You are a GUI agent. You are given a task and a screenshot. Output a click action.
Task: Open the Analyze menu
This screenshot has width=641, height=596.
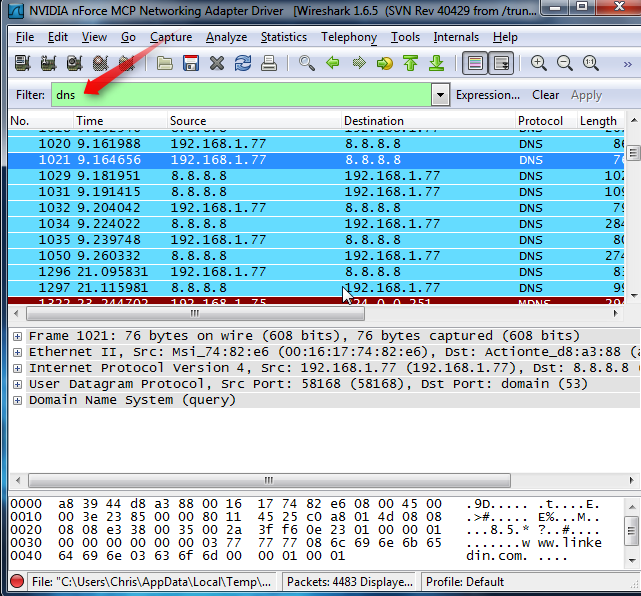point(226,37)
